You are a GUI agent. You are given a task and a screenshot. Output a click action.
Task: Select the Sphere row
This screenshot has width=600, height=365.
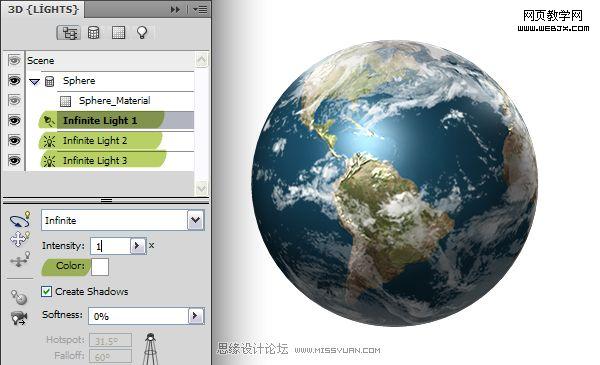pyautogui.click(x=110, y=81)
